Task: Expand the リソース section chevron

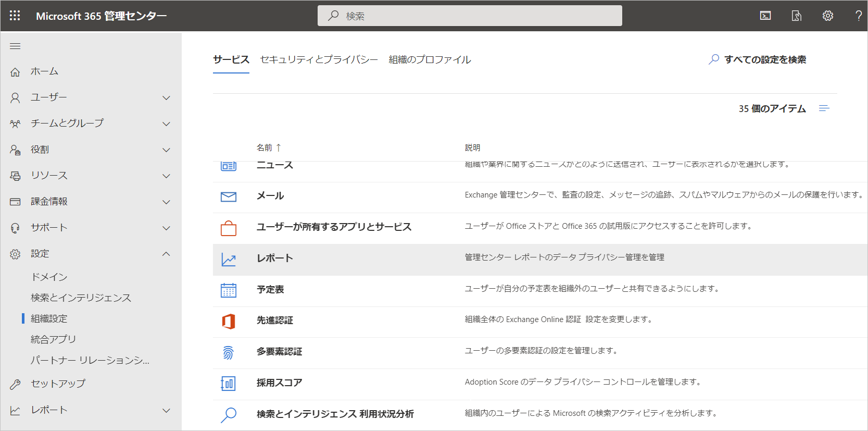Action: (x=166, y=176)
